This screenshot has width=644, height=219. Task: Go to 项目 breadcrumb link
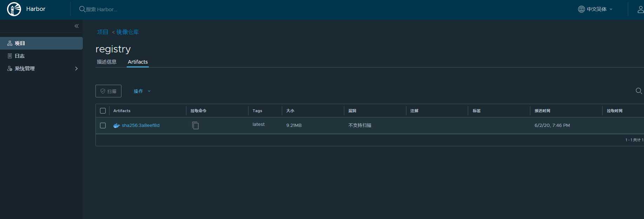click(102, 32)
